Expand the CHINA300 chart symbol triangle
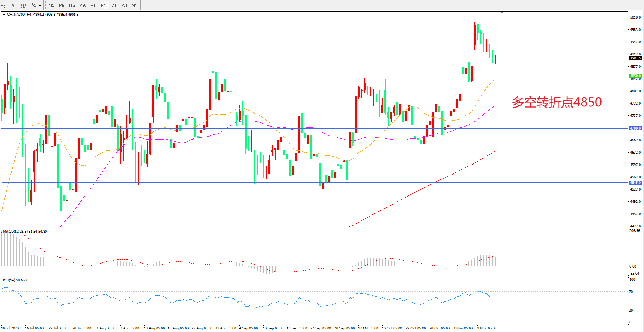This screenshot has width=644, height=332. [4, 15]
